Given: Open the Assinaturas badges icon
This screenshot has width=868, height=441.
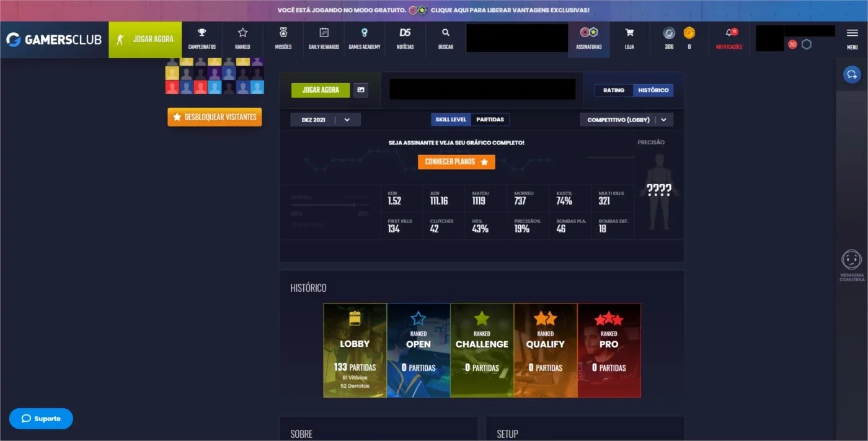Looking at the screenshot, I should [x=588, y=32].
